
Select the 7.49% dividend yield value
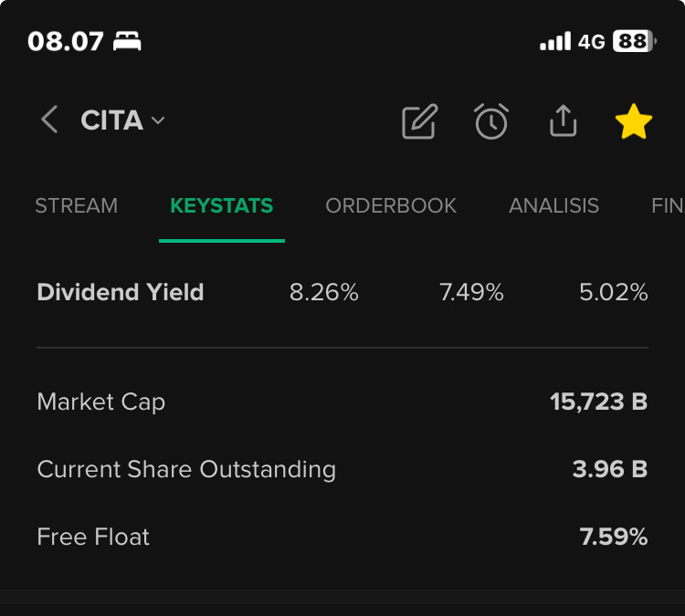(x=471, y=292)
